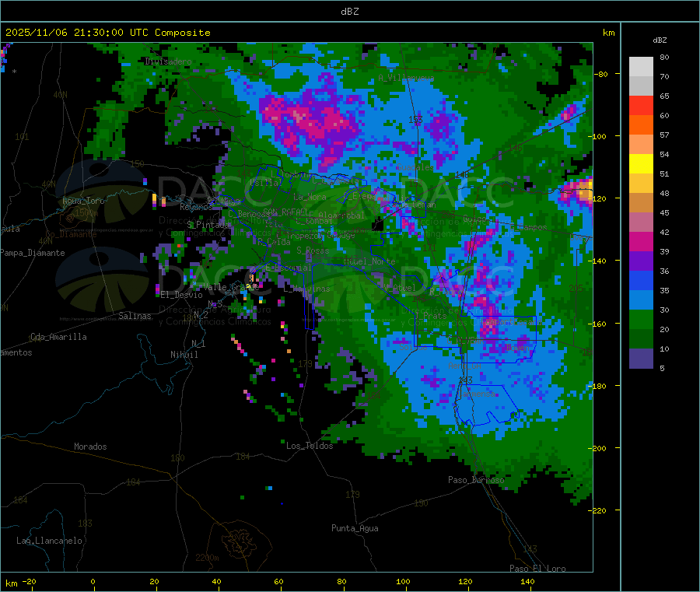Click the S_Rosas place label
Image resolution: width=700 pixels, height=592 pixels.
[x=313, y=251]
